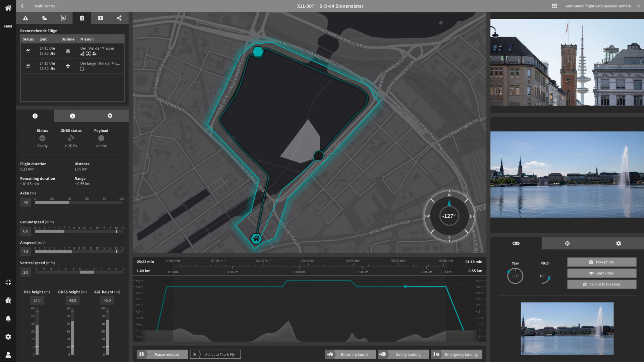The height and width of the screenshot is (362, 644).
Task: Toggle fullscreen collapse icon in sidebar
Action: (8, 282)
